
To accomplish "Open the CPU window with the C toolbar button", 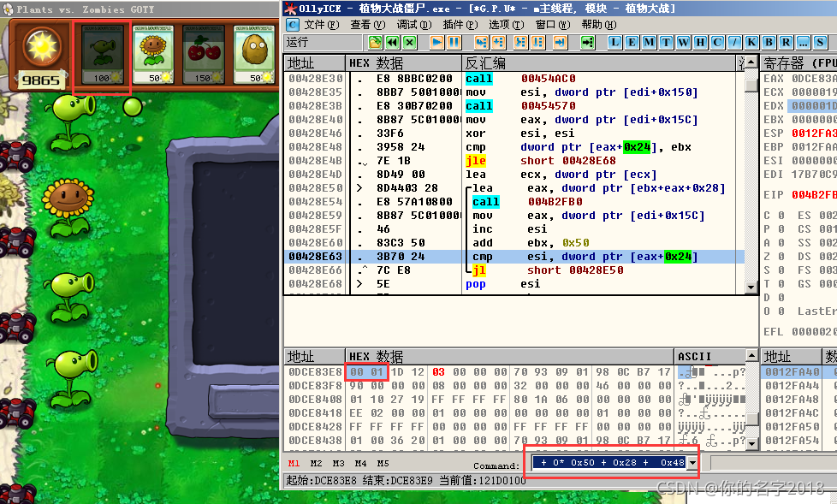I will click(717, 42).
